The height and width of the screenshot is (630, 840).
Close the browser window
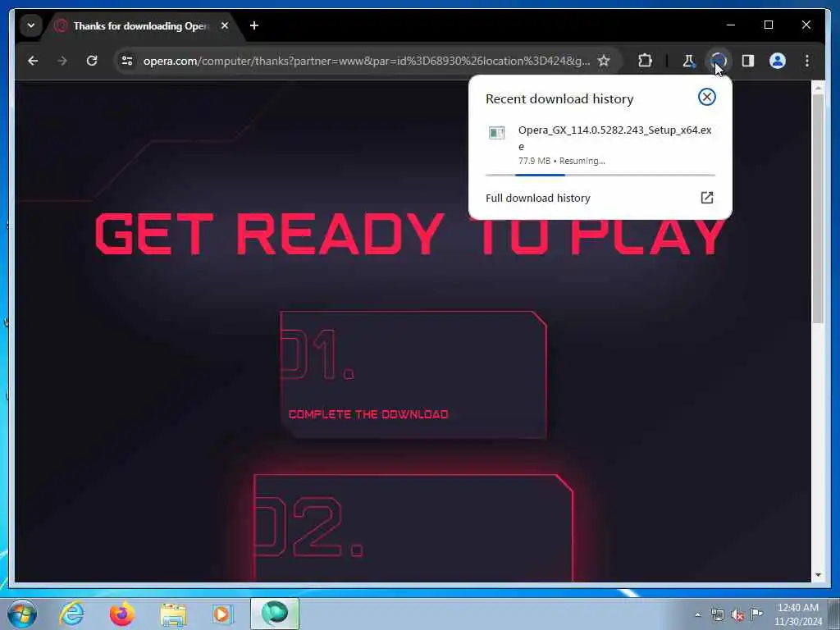(806, 25)
